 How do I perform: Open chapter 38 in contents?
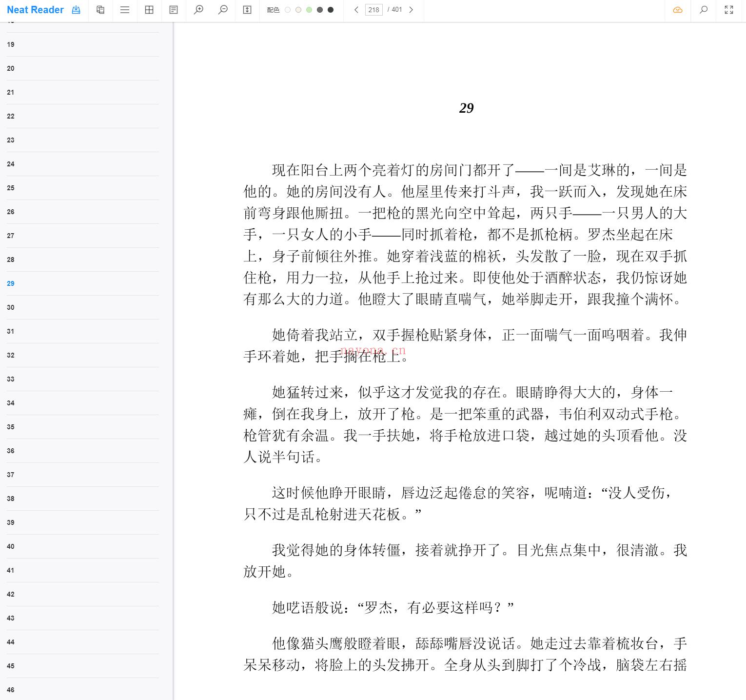tap(83, 499)
